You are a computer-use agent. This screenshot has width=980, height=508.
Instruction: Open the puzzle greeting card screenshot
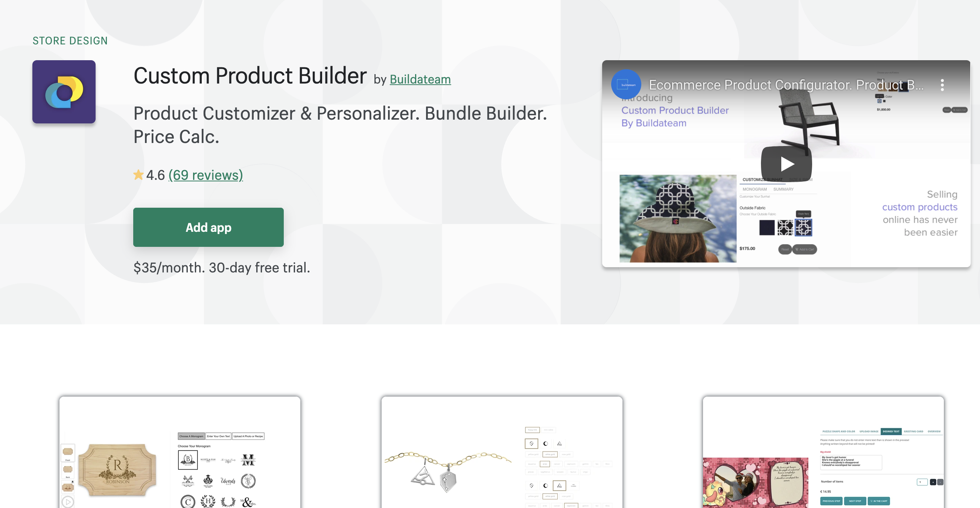tap(823, 452)
